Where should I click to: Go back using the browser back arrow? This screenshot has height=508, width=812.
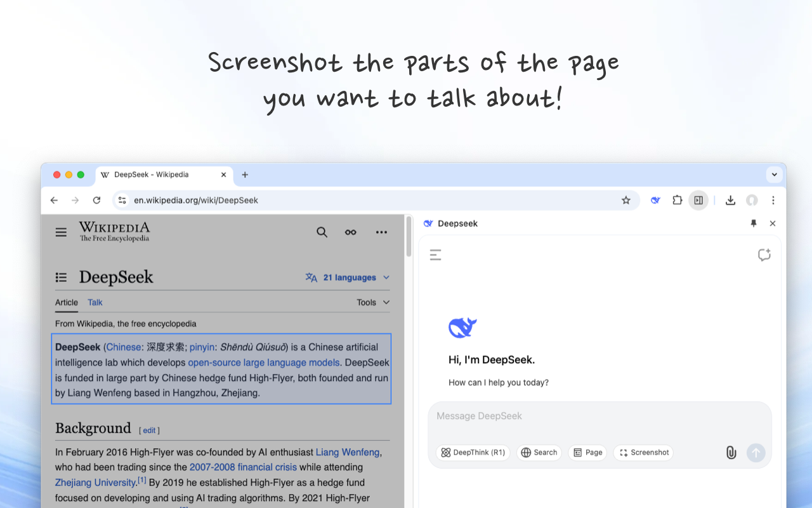(x=54, y=200)
